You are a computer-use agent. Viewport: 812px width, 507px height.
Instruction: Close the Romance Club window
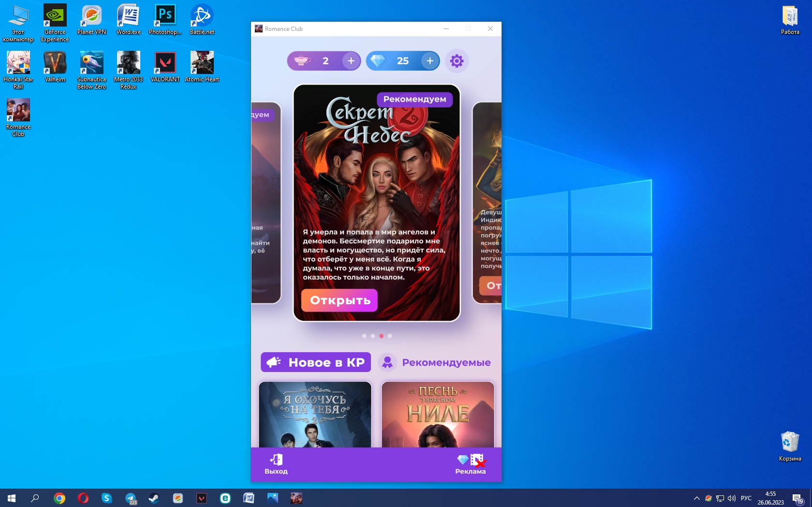tap(490, 29)
